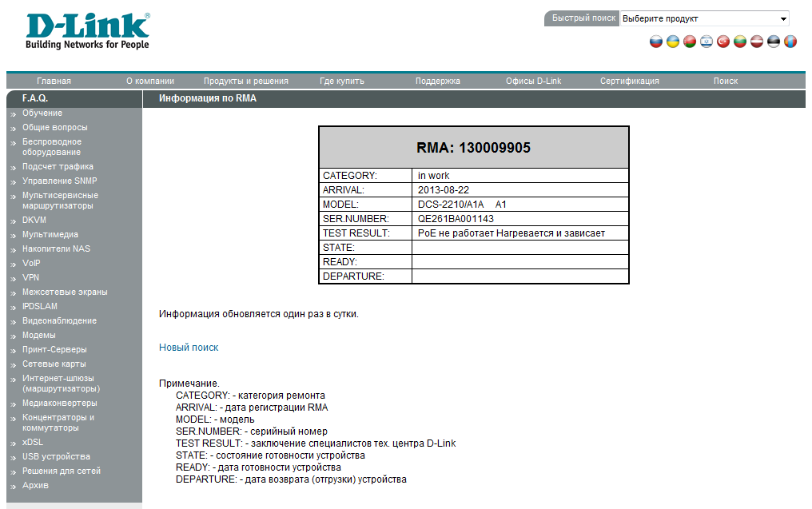Select the Lithuanian flag icon
The height and width of the screenshot is (509, 812).
[740, 42]
